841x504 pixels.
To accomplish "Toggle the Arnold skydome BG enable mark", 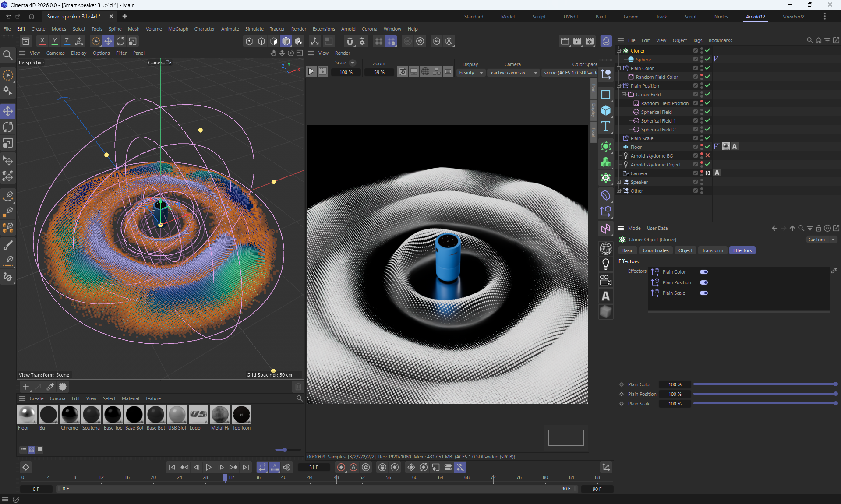I will pyautogui.click(x=707, y=156).
